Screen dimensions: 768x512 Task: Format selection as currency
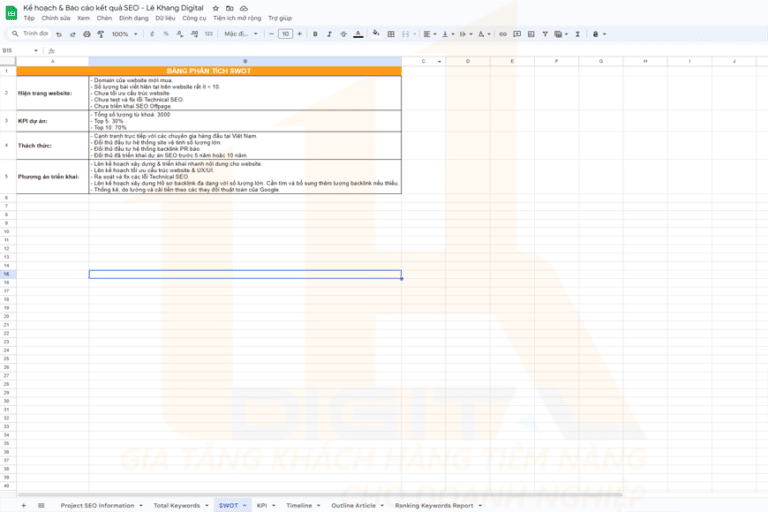point(152,34)
